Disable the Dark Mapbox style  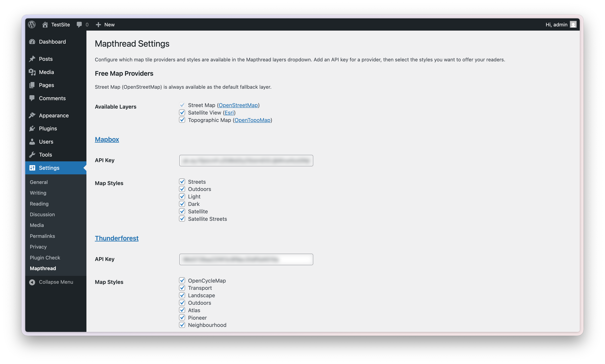[x=182, y=204]
